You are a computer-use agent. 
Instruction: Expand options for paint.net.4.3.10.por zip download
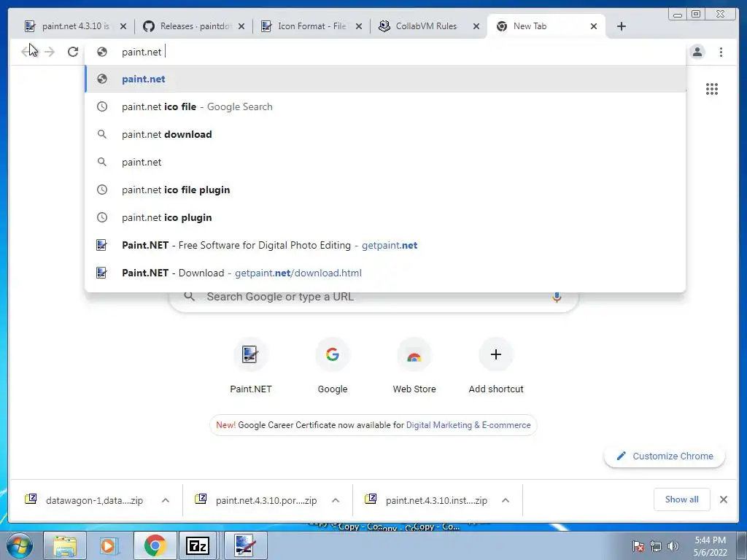(x=336, y=500)
